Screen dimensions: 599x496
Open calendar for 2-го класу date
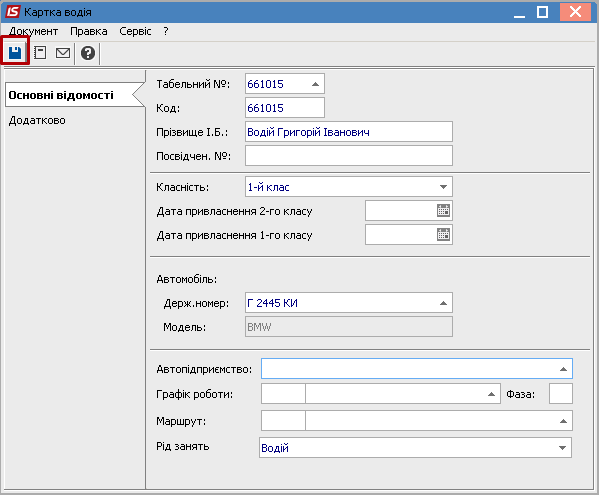coord(443,211)
